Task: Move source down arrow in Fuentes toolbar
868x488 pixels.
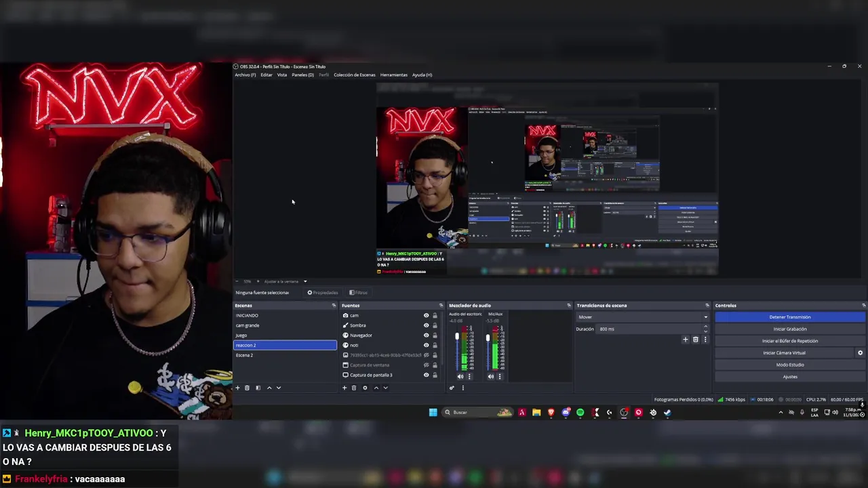Action: (x=385, y=388)
